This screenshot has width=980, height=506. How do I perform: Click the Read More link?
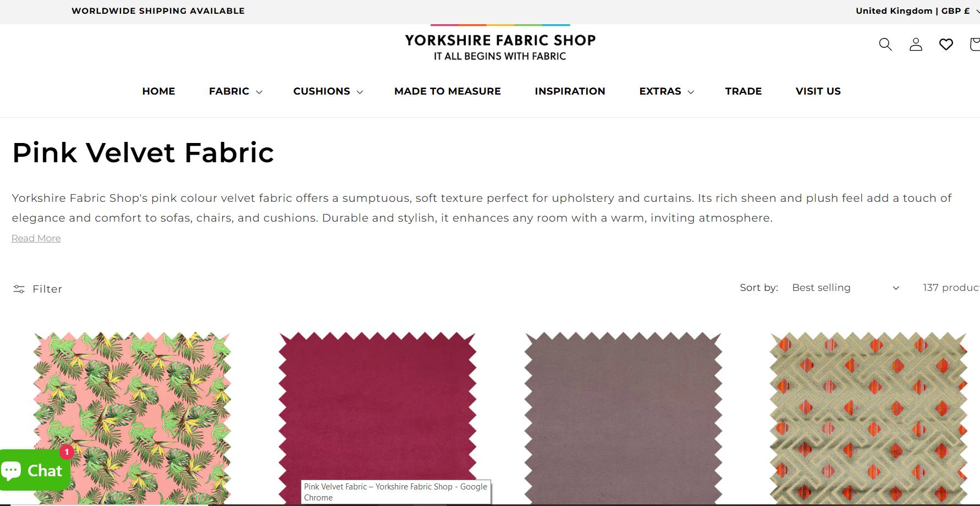tap(36, 238)
